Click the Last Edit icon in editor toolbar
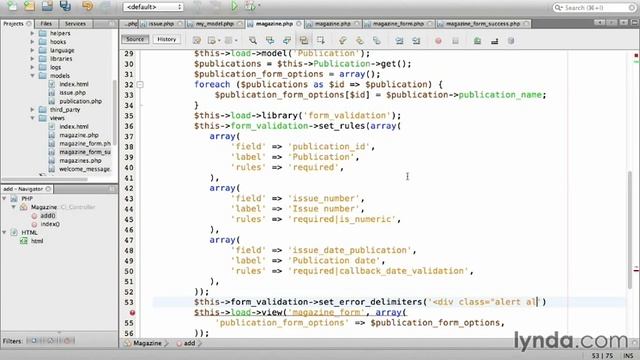 (197, 40)
